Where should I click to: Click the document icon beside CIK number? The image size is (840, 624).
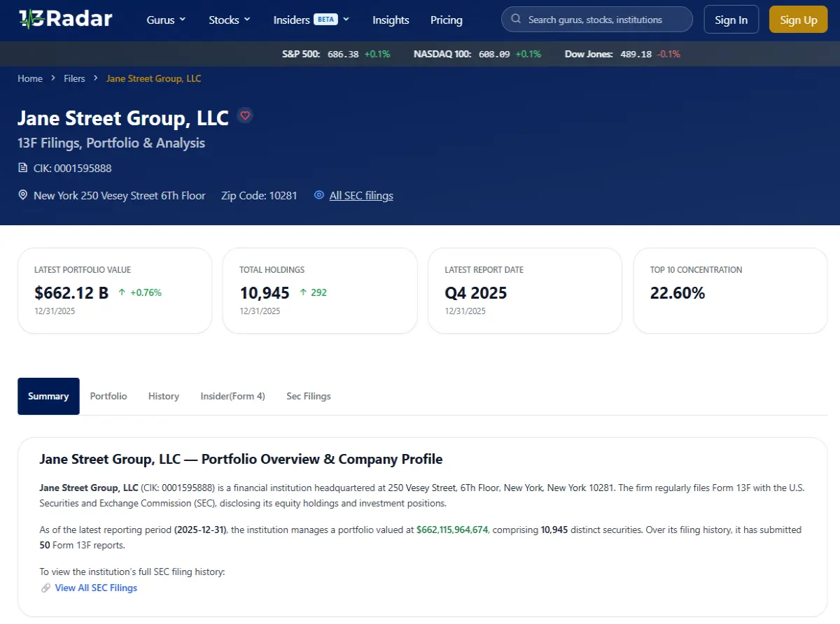coord(23,168)
